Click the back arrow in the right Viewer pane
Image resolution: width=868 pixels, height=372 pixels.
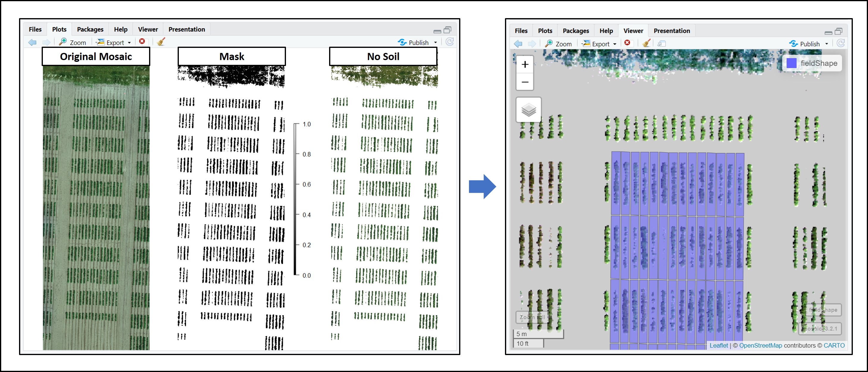pyautogui.click(x=518, y=44)
